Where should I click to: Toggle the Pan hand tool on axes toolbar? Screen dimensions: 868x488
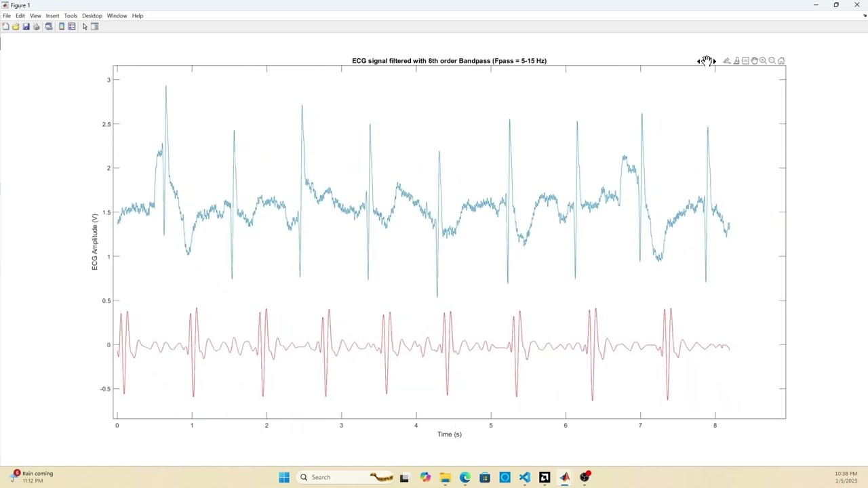[x=754, y=61]
